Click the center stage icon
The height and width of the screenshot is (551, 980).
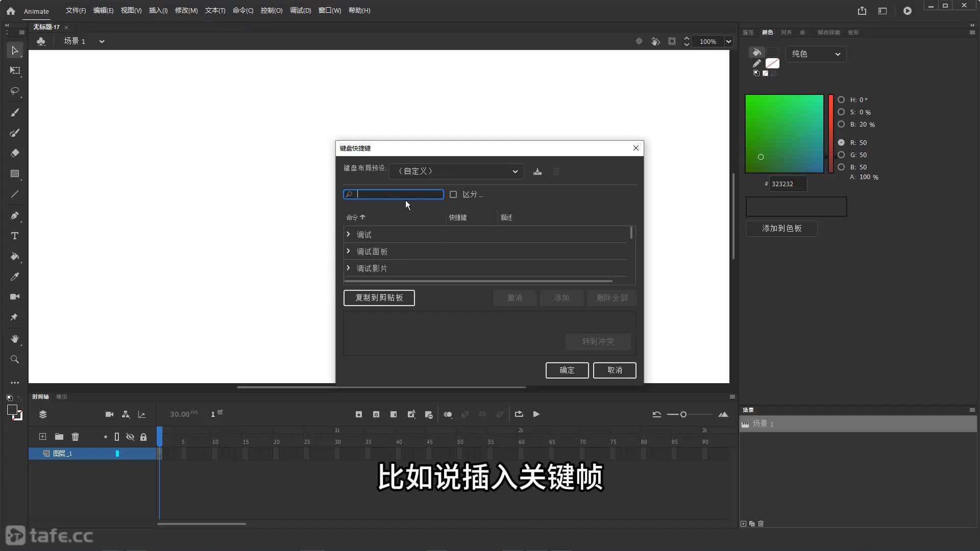tap(639, 41)
